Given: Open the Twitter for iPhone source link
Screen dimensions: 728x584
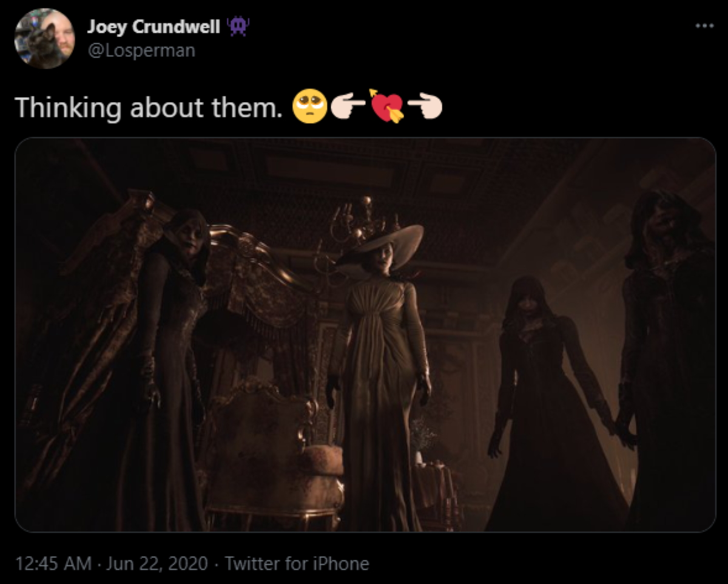Looking at the screenshot, I should (297, 563).
